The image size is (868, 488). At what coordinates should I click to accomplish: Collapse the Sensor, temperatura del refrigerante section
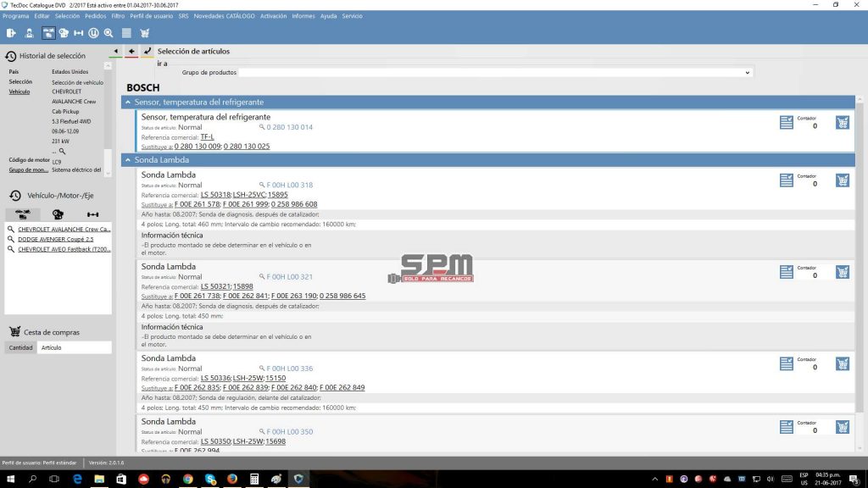coord(128,103)
